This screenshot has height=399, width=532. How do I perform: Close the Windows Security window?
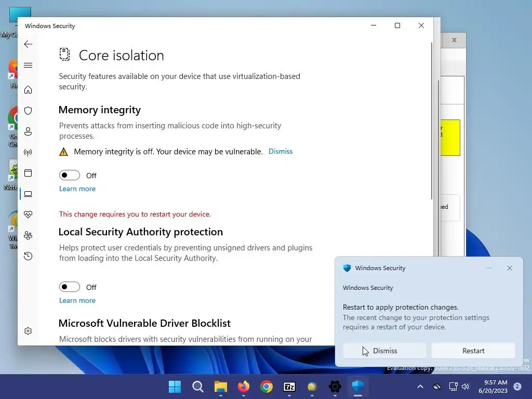point(421,25)
